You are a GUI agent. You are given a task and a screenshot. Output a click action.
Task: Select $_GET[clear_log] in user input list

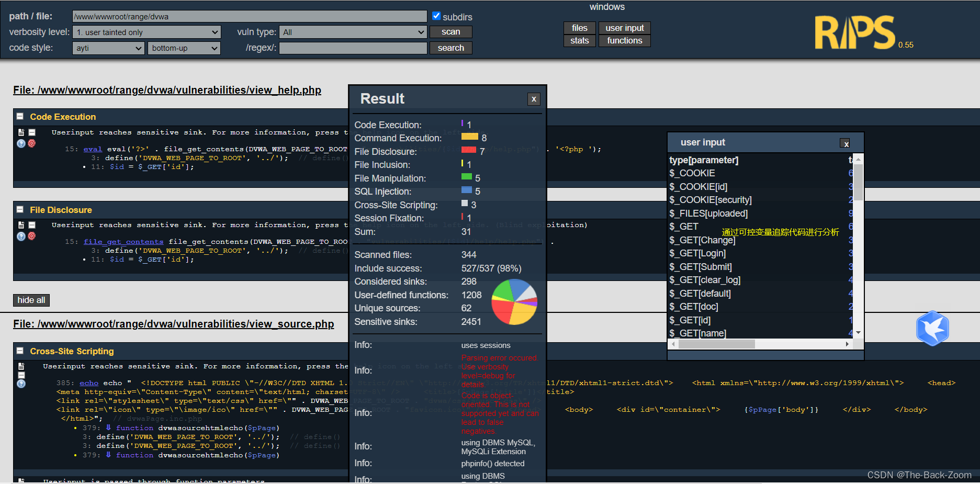pos(705,280)
